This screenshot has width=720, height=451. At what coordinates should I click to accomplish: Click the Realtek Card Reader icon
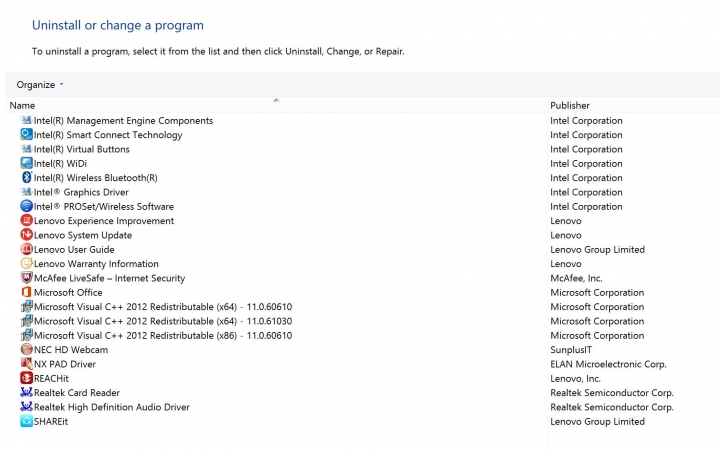pyautogui.click(x=26, y=392)
